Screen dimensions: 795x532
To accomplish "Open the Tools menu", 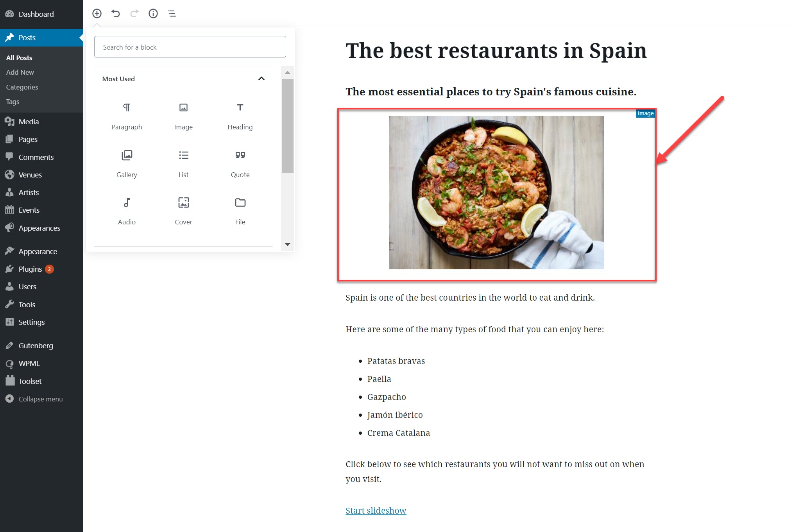I will point(41,305).
